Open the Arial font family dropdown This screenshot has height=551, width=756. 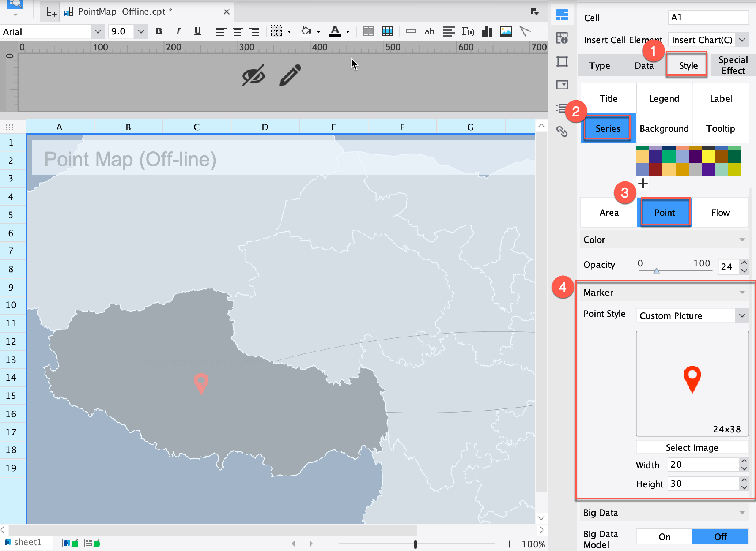(x=98, y=31)
